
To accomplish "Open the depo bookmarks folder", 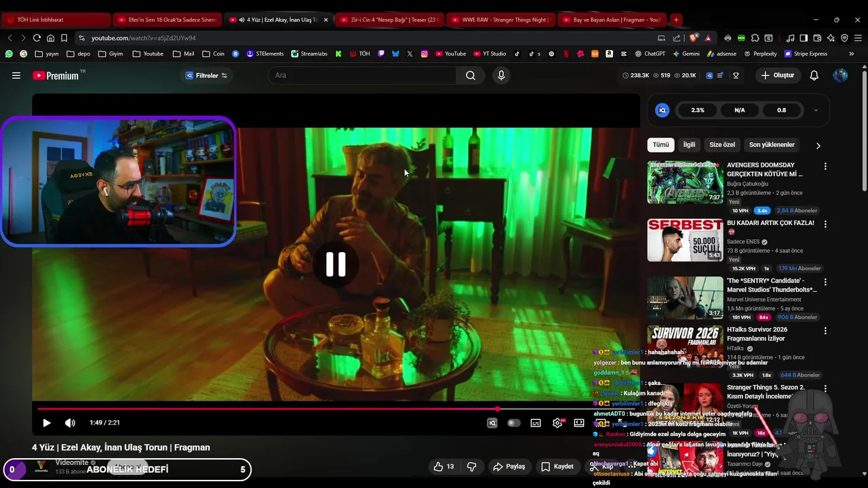I will point(79,54).
